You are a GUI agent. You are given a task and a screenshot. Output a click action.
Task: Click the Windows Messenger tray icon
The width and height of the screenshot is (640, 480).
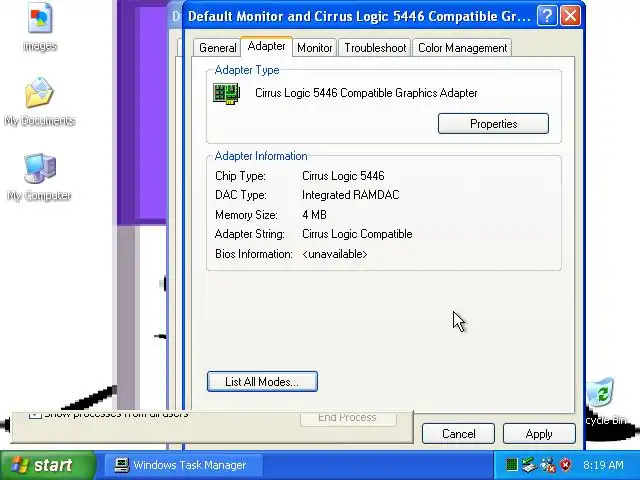point(547,465)
